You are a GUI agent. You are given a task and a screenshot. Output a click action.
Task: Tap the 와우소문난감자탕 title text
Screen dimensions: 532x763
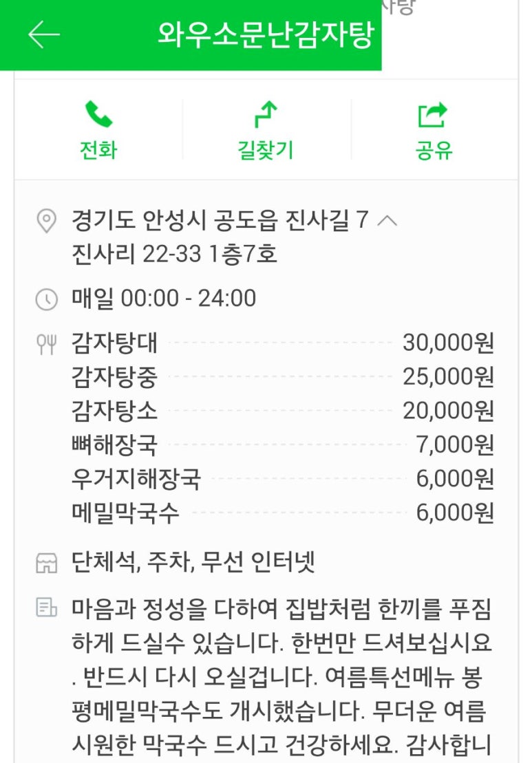click(265, 34)
